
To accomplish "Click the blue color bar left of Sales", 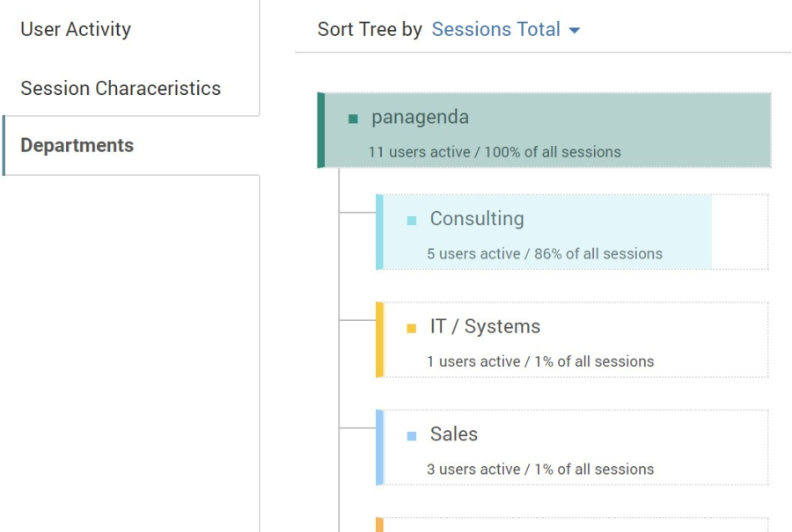I will point(379,448).
